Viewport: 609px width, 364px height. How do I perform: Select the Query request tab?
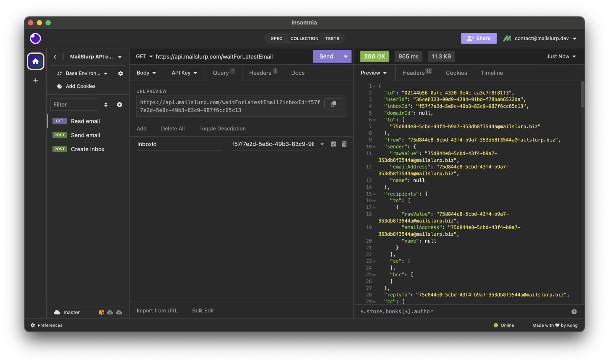(224, 73)
